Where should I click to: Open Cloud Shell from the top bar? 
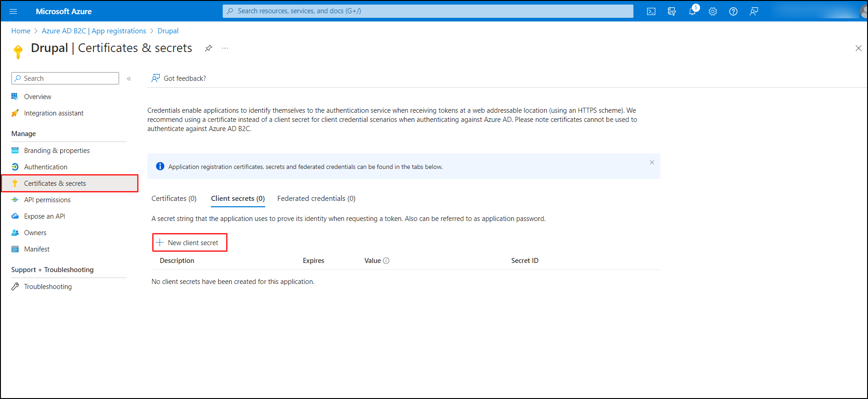[651, 11]
